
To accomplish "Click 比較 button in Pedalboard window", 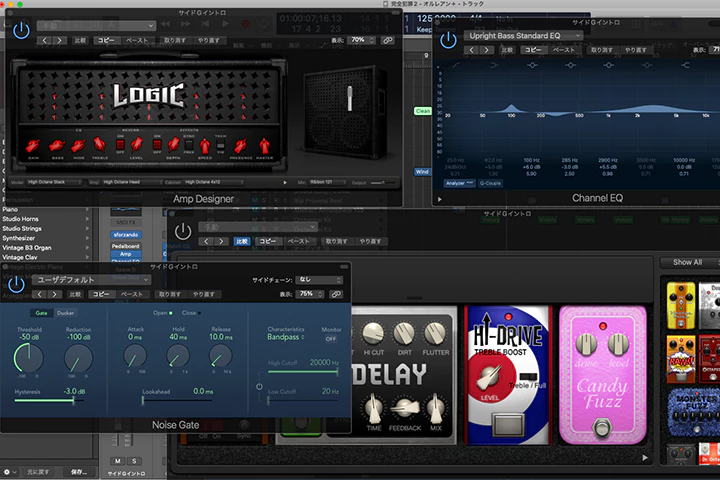I will (242, 241).
